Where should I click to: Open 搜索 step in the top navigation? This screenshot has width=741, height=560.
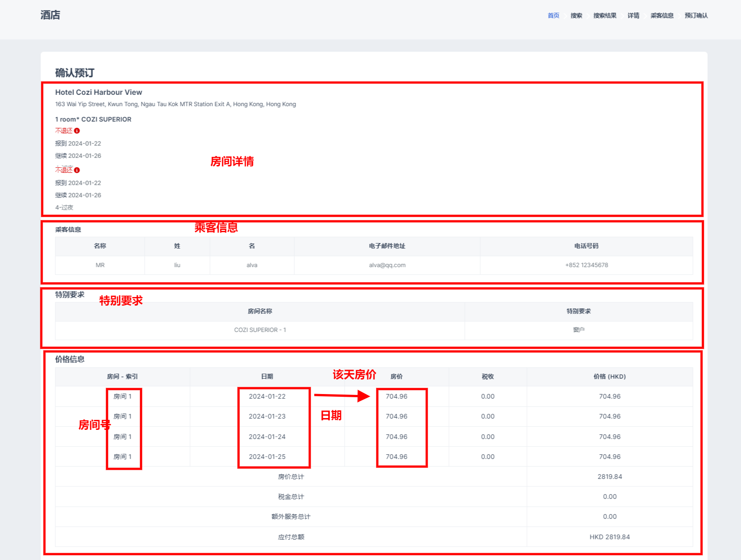576,15
